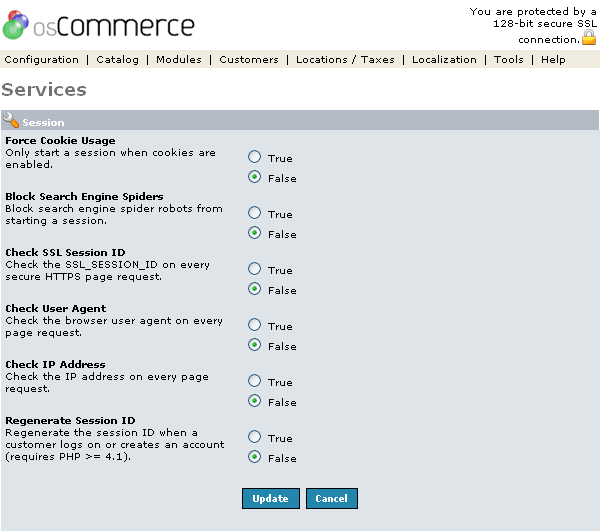Image resolution: width=600 pixels, height=532 pixels.
Task: Click the Check SSL Session ID label
Action: (x=65, y=253)
